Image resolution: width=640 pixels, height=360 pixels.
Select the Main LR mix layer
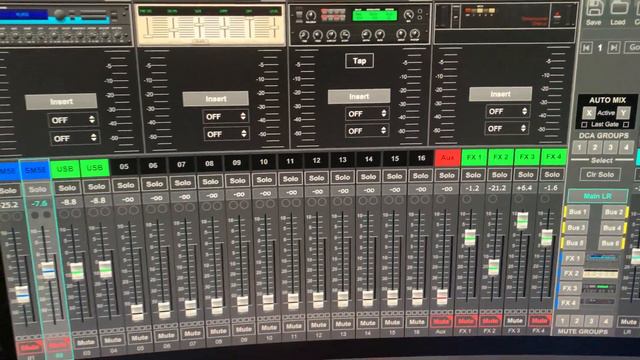click(x=597, y=196)
